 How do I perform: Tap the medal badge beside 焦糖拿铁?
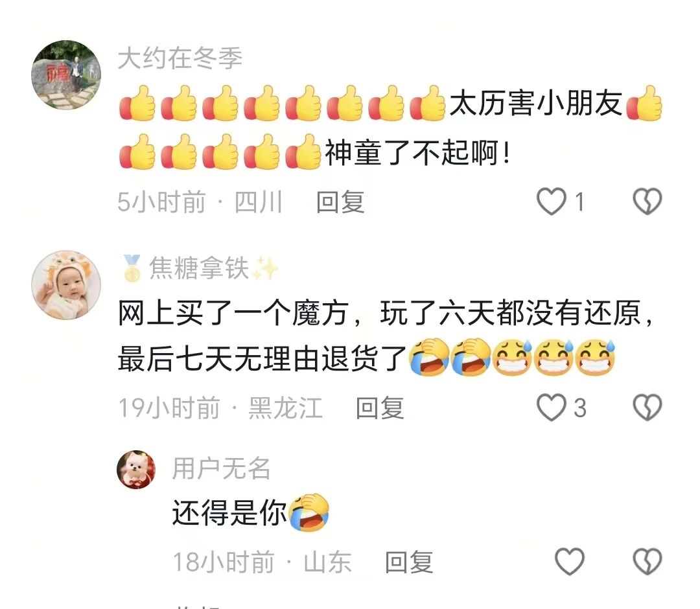click(x=132, y=268)
